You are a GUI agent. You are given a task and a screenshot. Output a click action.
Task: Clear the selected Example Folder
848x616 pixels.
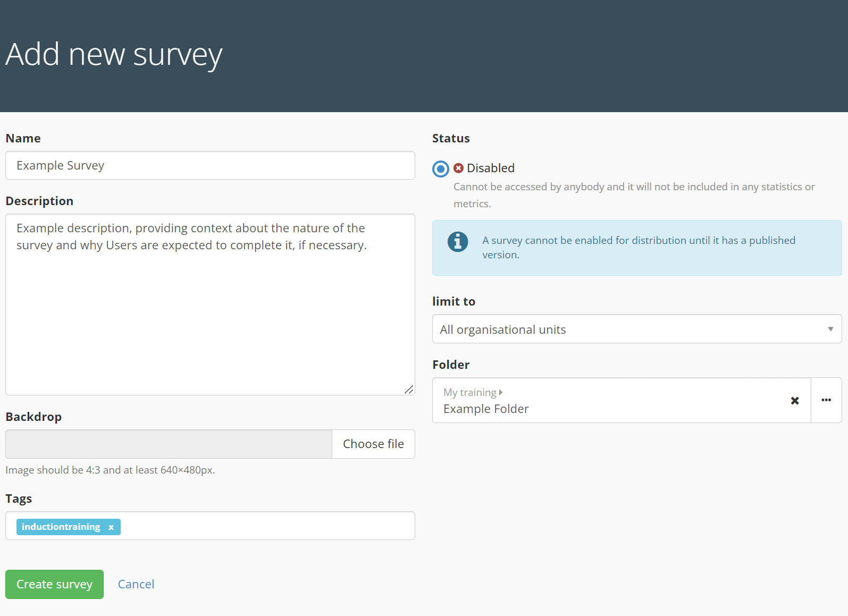[795, 401]
